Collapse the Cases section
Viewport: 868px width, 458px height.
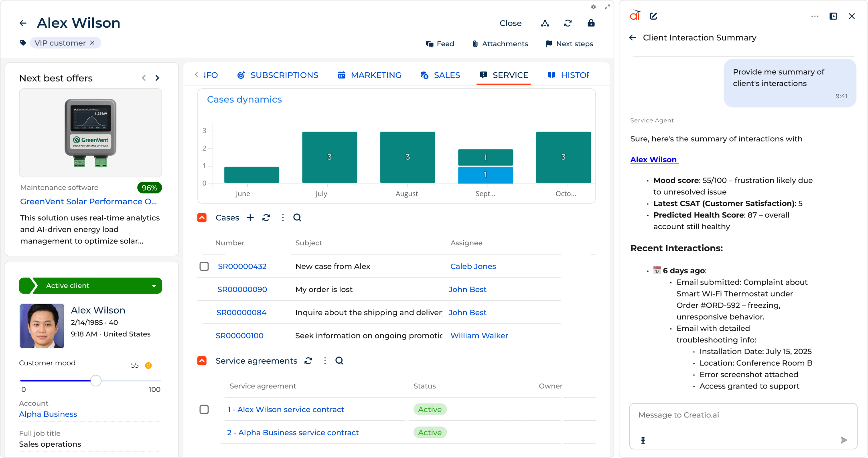[x=202, y=217]
